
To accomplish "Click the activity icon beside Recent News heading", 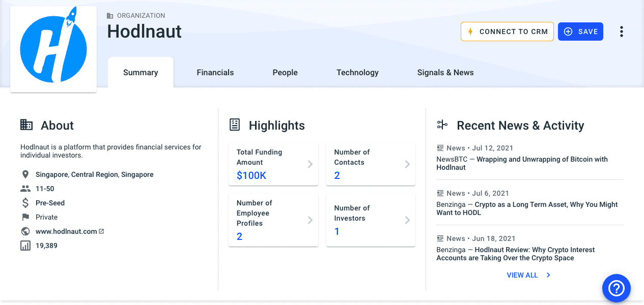I will tap(442, 124).
